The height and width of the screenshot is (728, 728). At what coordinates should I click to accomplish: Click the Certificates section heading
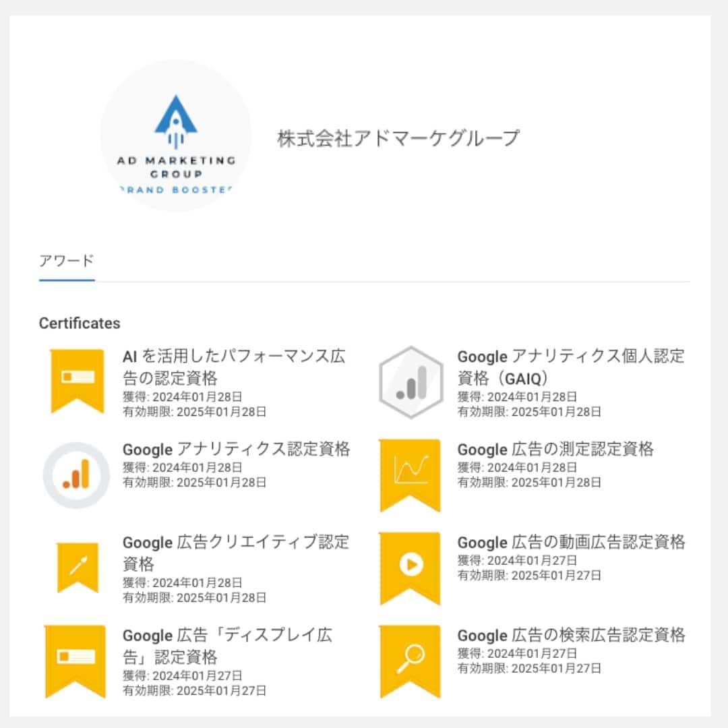pyautogui.click(x=80, y=323)
